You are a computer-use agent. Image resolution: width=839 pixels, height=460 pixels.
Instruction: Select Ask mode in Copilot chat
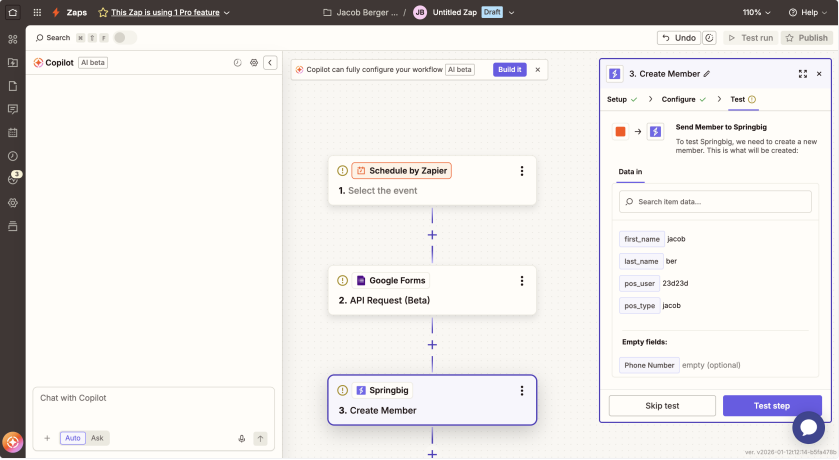tap(97, 438)
